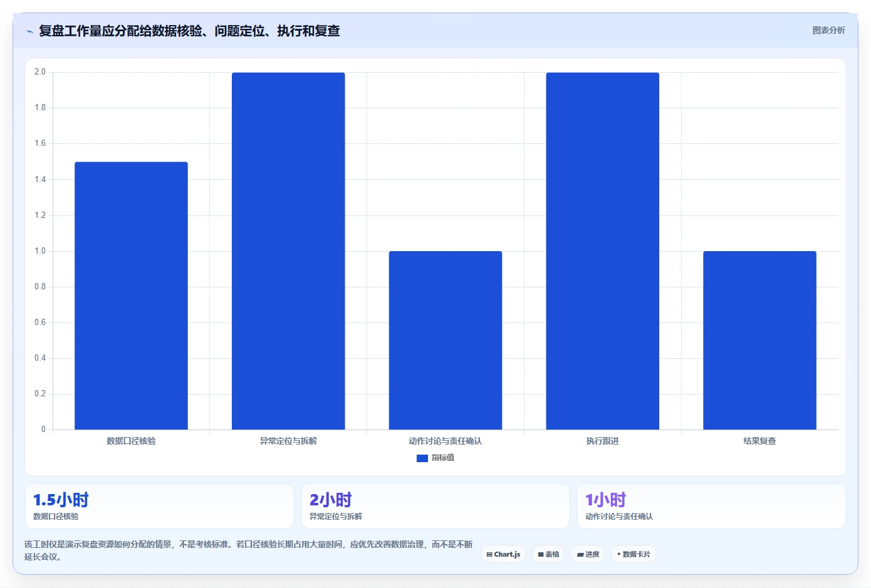871x588 pixels.
Task: Click the 异常定位与拆解 caption under 2小时
Action: pyautogui.click(x=336, y=517)
